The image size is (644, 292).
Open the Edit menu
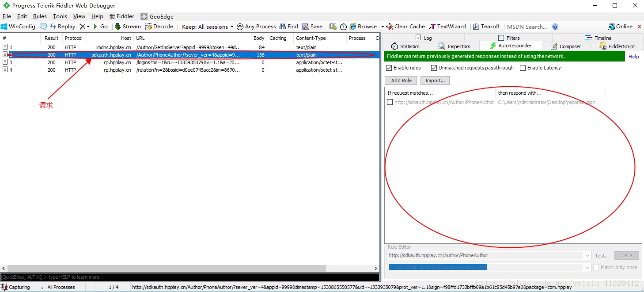22,16
